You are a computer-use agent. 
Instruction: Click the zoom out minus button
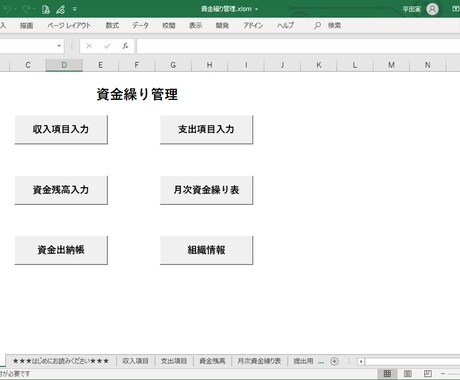(443, 373)
